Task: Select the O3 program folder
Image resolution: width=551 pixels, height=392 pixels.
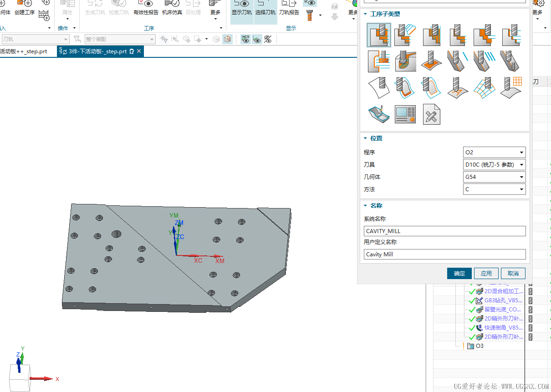Action: 476,346
